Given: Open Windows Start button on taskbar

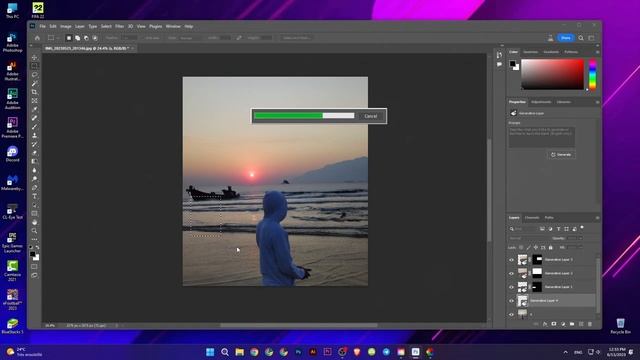Looking at the screenshot, I should (210, 352).
